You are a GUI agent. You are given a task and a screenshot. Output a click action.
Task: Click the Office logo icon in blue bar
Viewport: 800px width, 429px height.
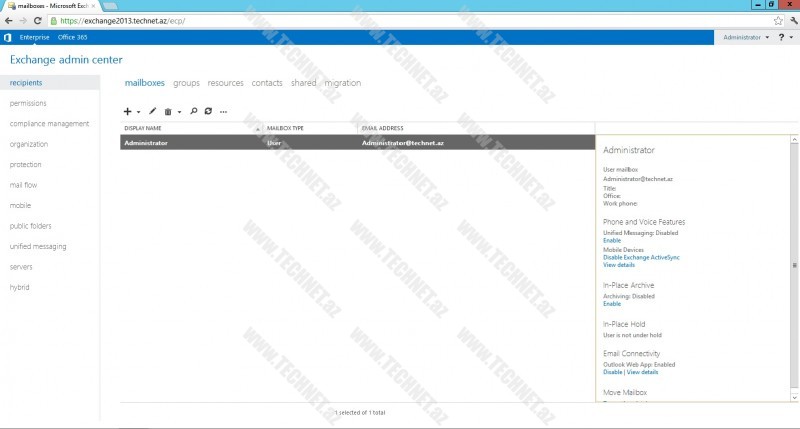(8, 37)
